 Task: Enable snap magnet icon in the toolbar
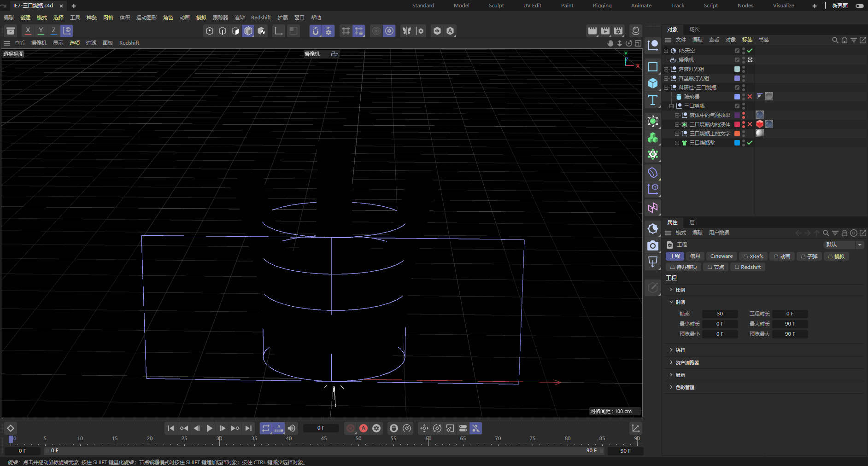coord(315,31)
